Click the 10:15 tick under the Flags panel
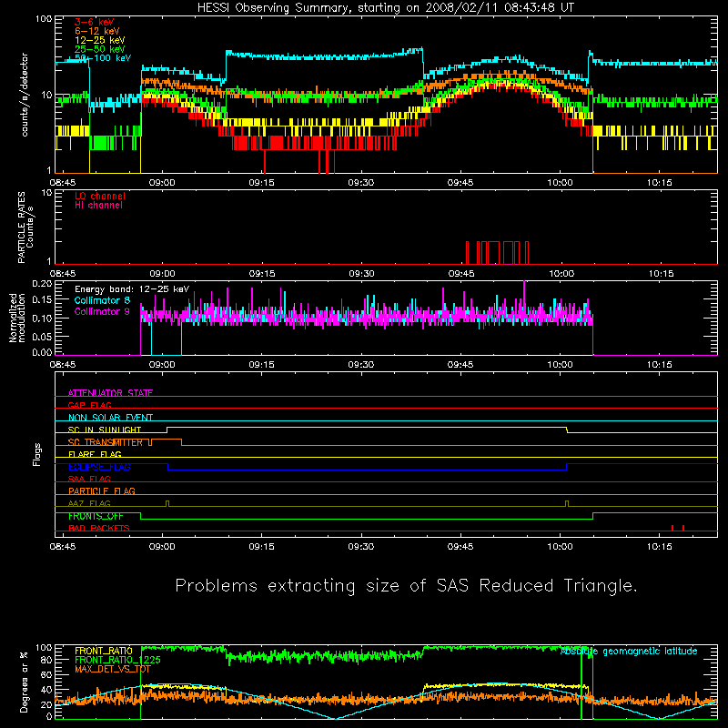 (x=659, y=547)
